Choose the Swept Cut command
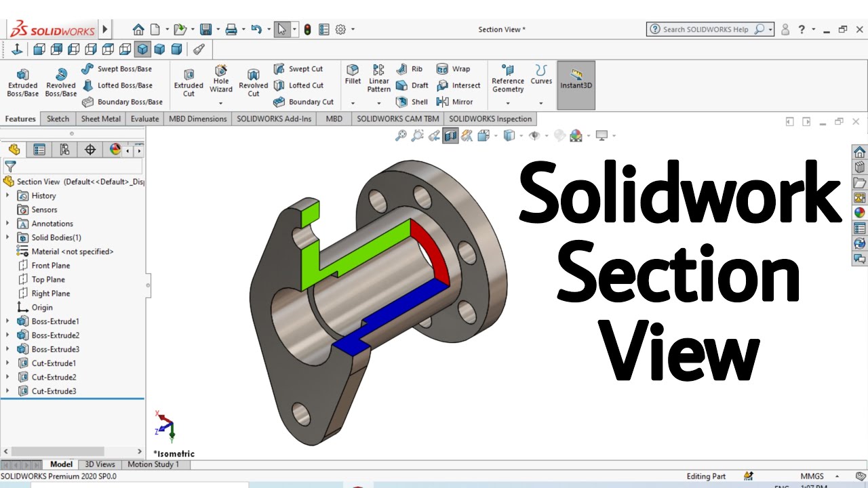868x488 pixels. point(298,68)
